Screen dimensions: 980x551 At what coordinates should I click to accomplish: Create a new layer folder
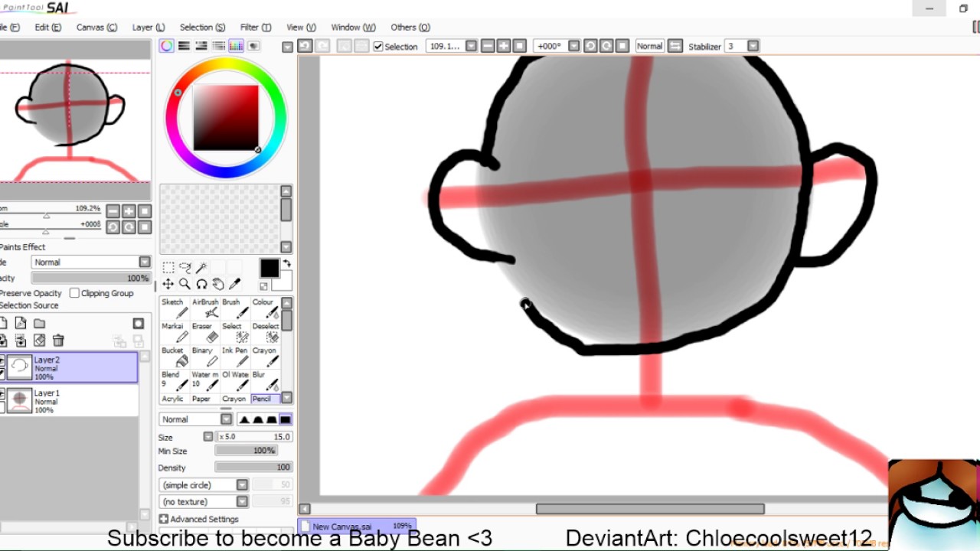click(x=40, y=324)
